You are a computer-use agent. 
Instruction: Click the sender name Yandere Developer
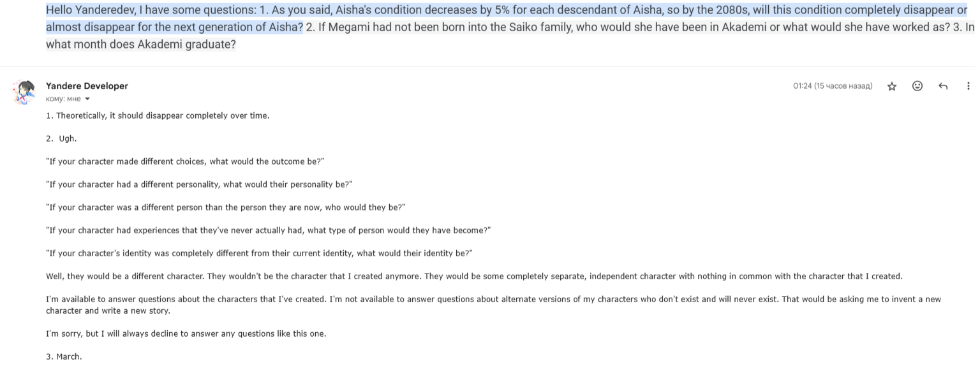tap(87, 86)
